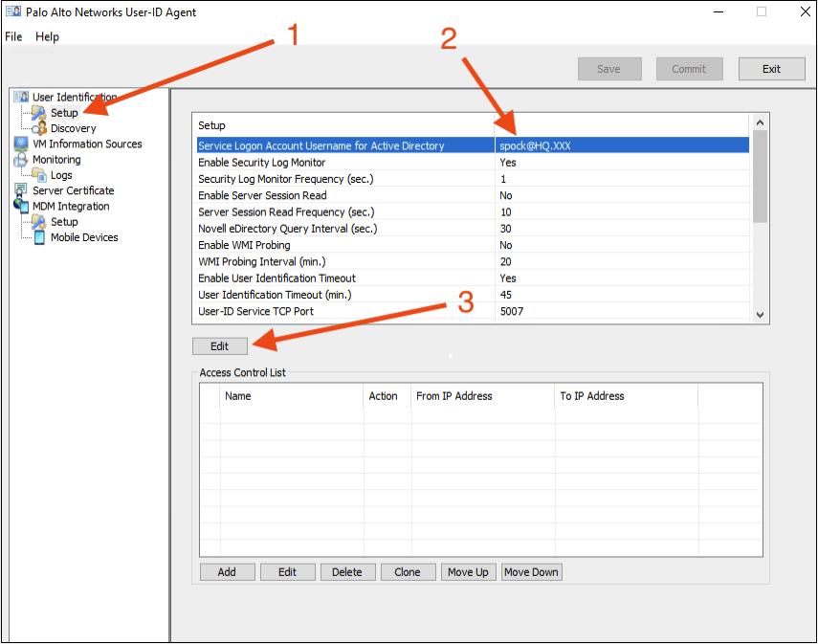The height and width of the screenshot is (644, 818).
Task: Click the Discovery icon under User Identification
Action: [39, 128]
